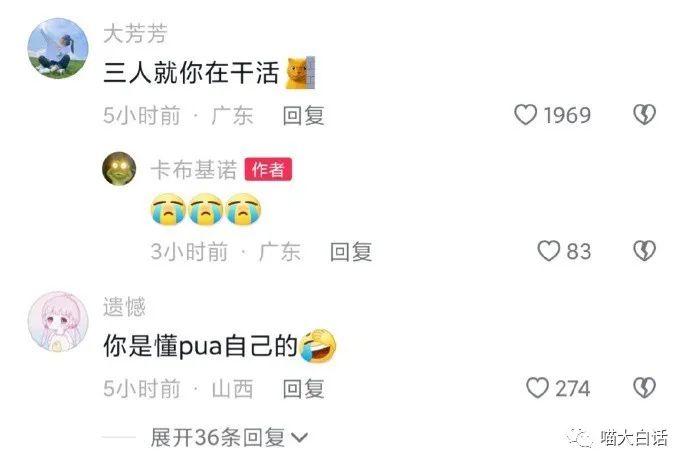Click the red 作者 author badge
Screen dimensions: 690x468
tap(268, 169)
